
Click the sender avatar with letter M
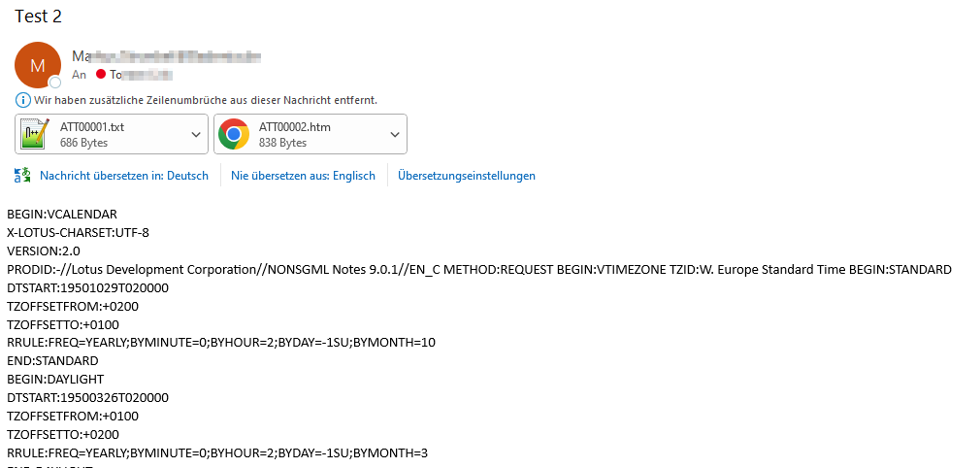(37, 65)
